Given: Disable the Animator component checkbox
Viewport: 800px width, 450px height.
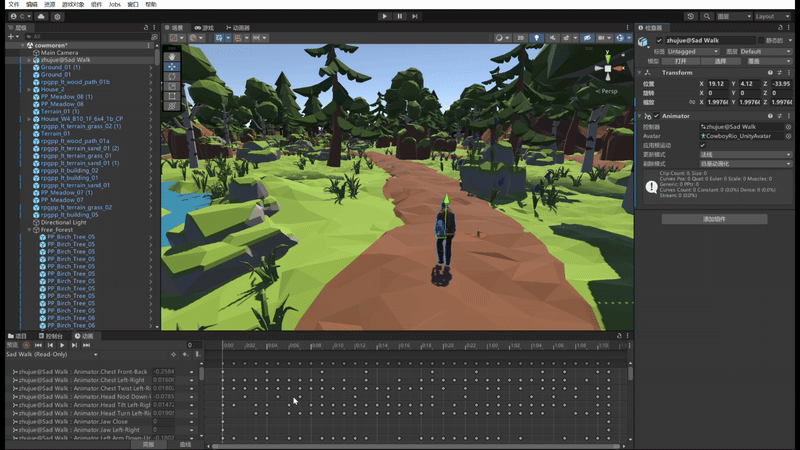Looking at the screenshot, I should click(x=655, y=116).
